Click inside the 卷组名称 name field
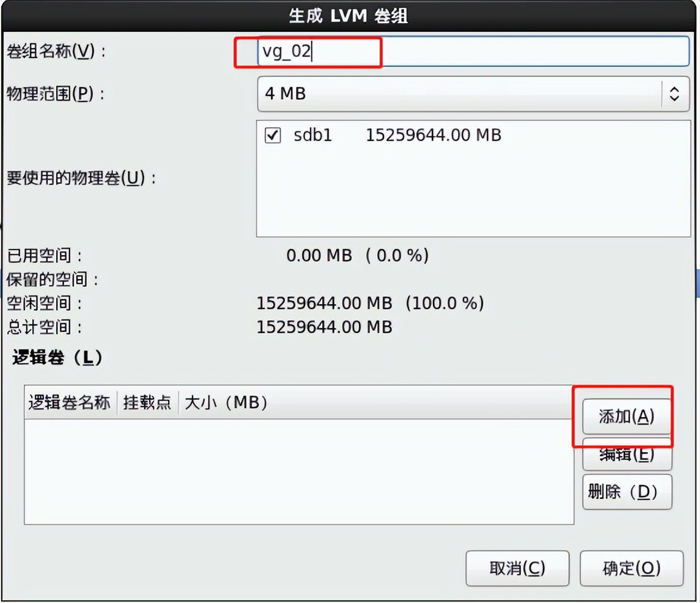Image resolution: width=700 pixels, height=603 pixels. [469, 51]
